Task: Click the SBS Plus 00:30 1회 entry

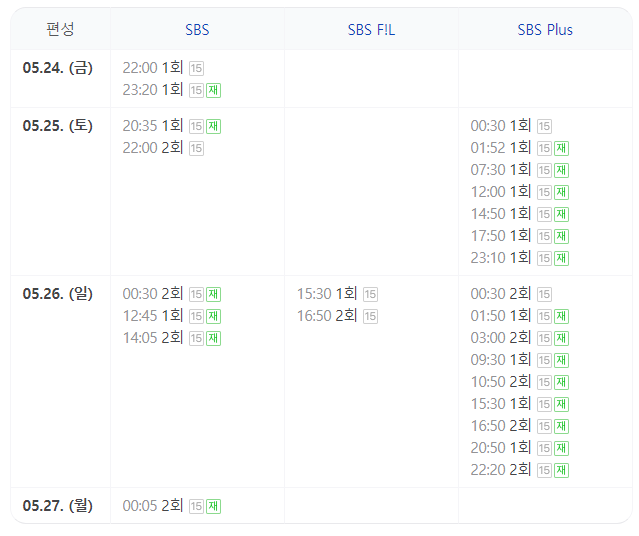Action: point(501,126)
